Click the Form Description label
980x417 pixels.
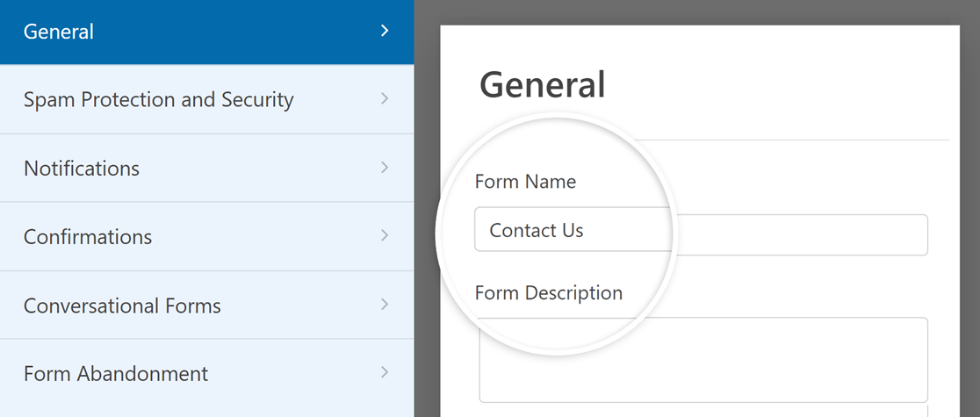click(x=548, y=293)
